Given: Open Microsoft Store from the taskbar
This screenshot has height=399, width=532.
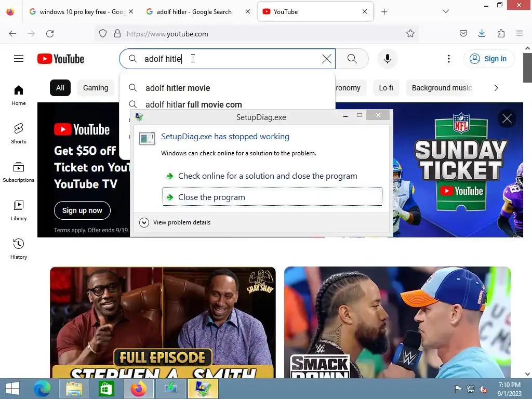Looking at the screenshot, I should click(x=106, y=389).
